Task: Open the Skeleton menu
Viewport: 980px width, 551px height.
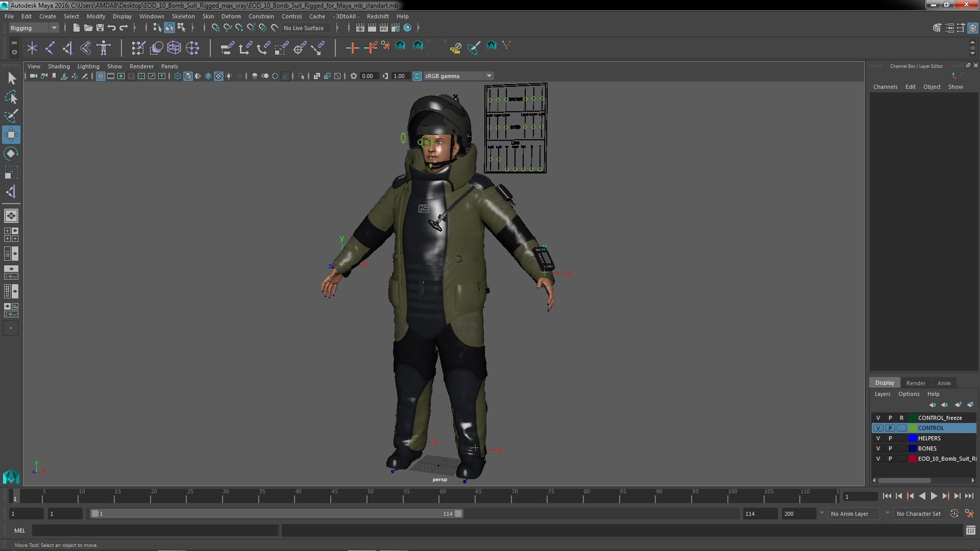Action: coord(183,16)
